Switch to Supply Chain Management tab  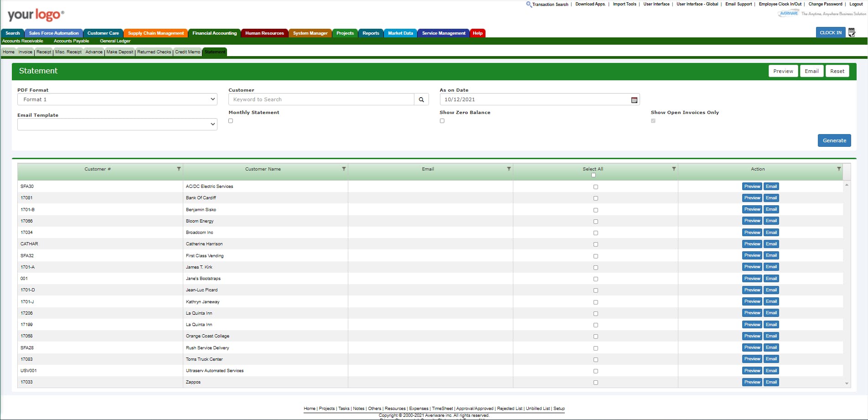[156, 33]
